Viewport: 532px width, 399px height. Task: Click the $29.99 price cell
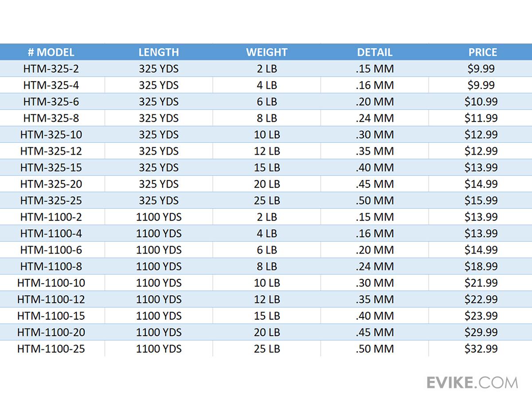coord(481,332)
